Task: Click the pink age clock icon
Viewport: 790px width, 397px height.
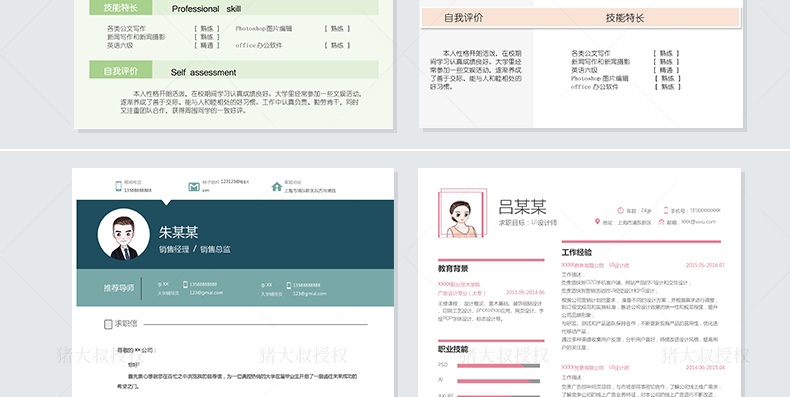Action: tap(620, 211)
